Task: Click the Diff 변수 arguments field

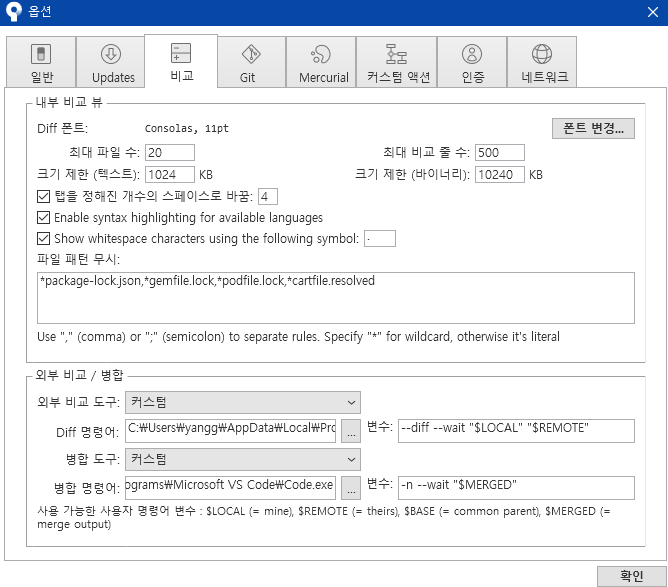Action: pyautogui.click(x=516, y=431)
